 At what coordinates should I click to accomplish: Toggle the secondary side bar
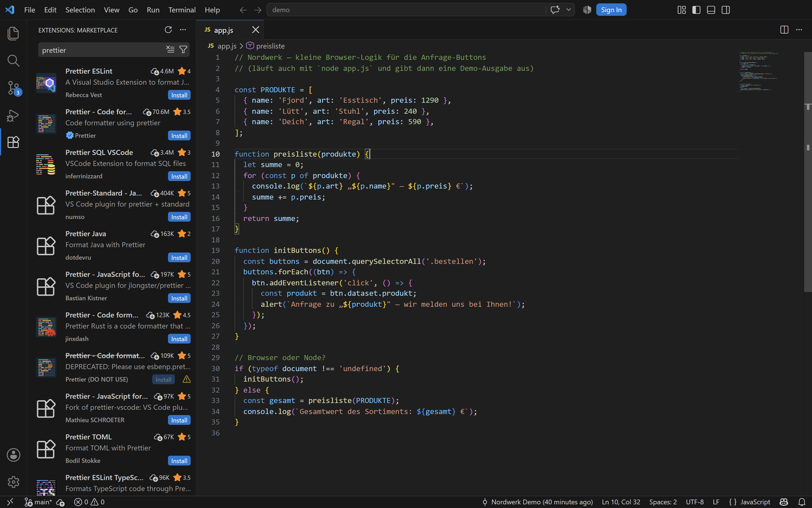point(726,10)
